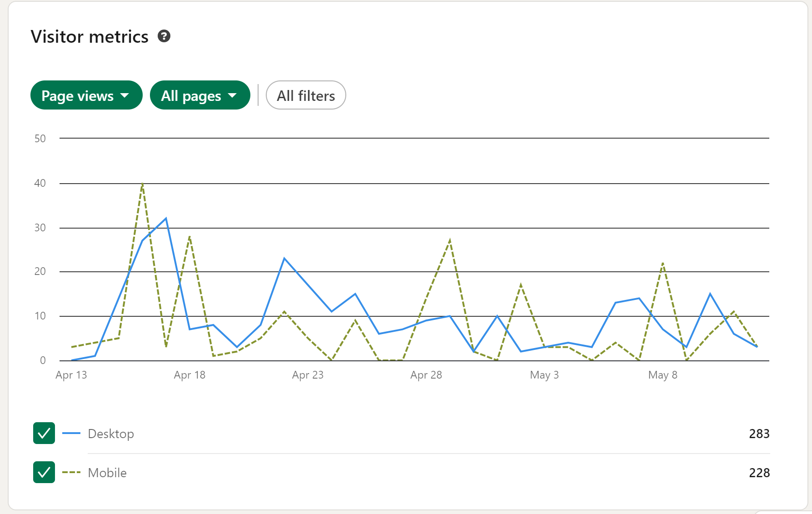Click the Desktop total count 283
This screenshot has height=514, width=812.
759,434
